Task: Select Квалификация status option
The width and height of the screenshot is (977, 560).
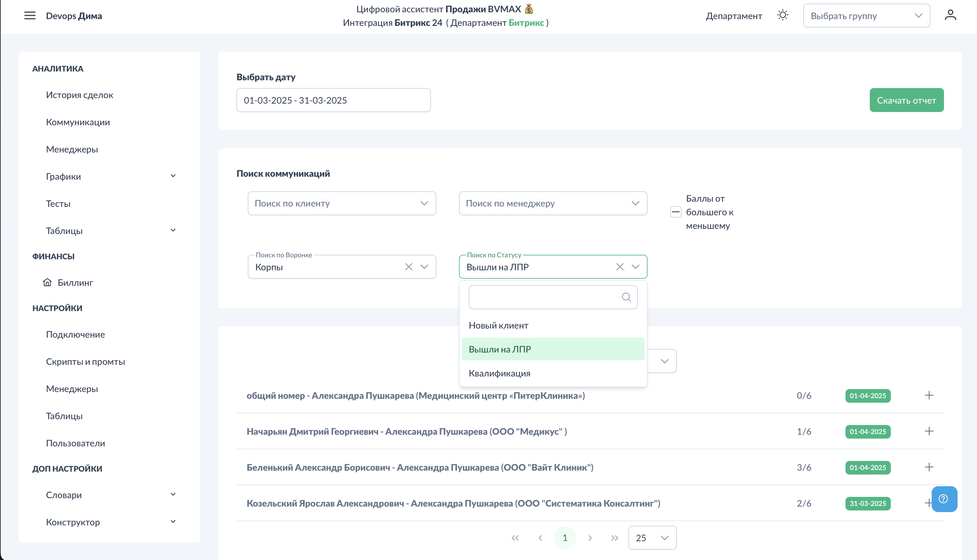Action: coord(499,373)
